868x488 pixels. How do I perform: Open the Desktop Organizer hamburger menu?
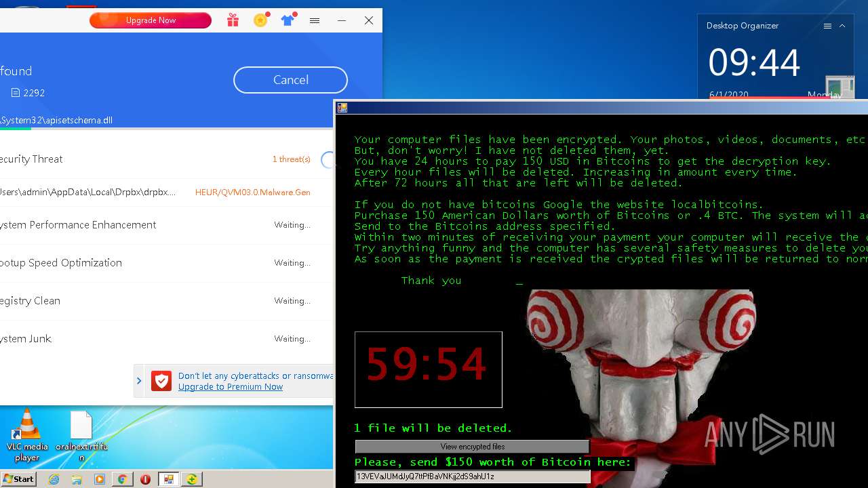(827, 26)
